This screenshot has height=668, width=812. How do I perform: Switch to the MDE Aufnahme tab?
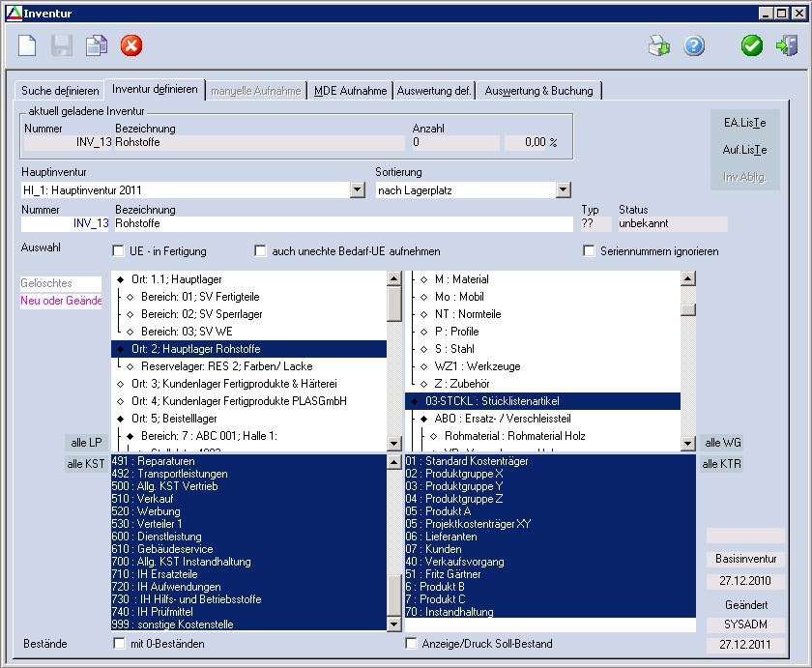[x=349, y=91]
